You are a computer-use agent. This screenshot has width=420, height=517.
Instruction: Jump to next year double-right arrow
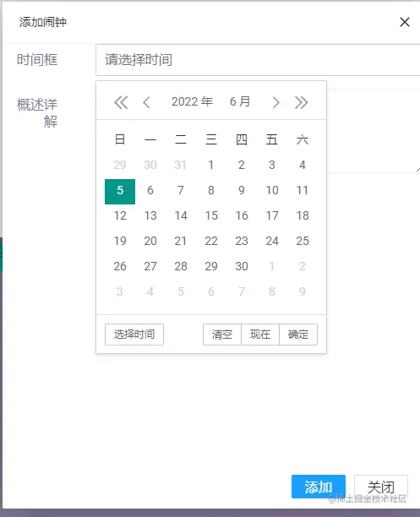click(302, 102)
